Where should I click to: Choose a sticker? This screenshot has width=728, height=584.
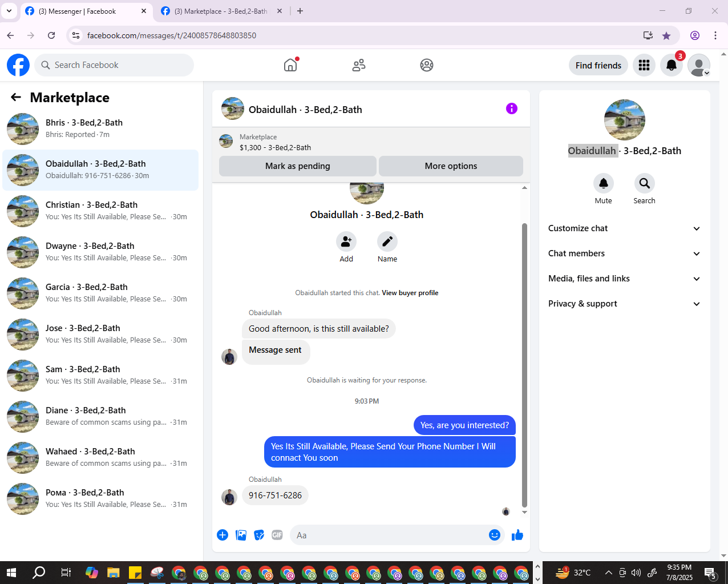(x=259, y=535)
